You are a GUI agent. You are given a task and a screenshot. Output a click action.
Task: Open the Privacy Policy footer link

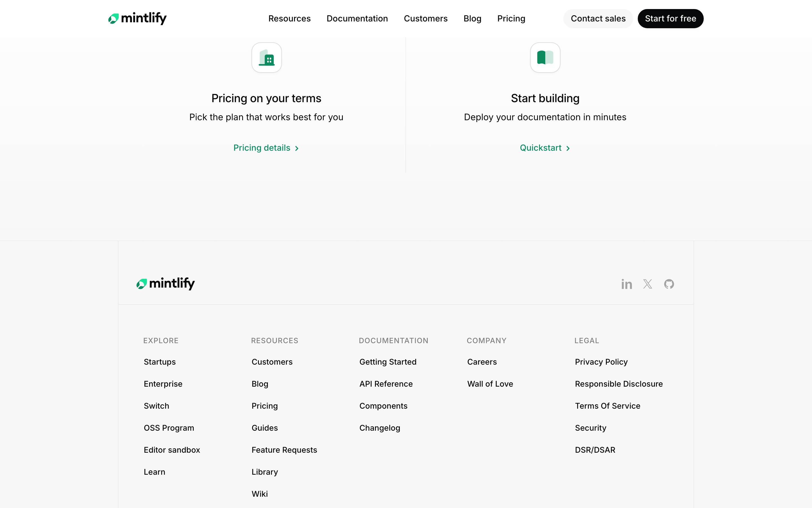point(601,362)
